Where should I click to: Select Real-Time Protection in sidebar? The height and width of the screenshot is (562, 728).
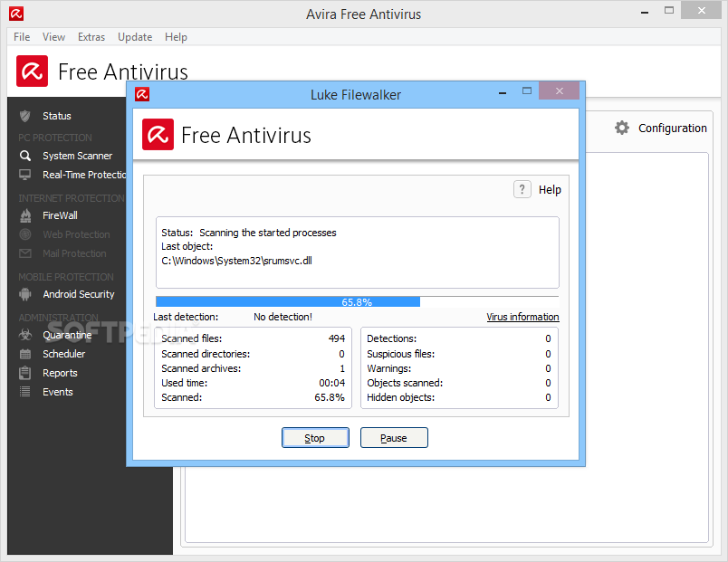[x=84, y=175]
